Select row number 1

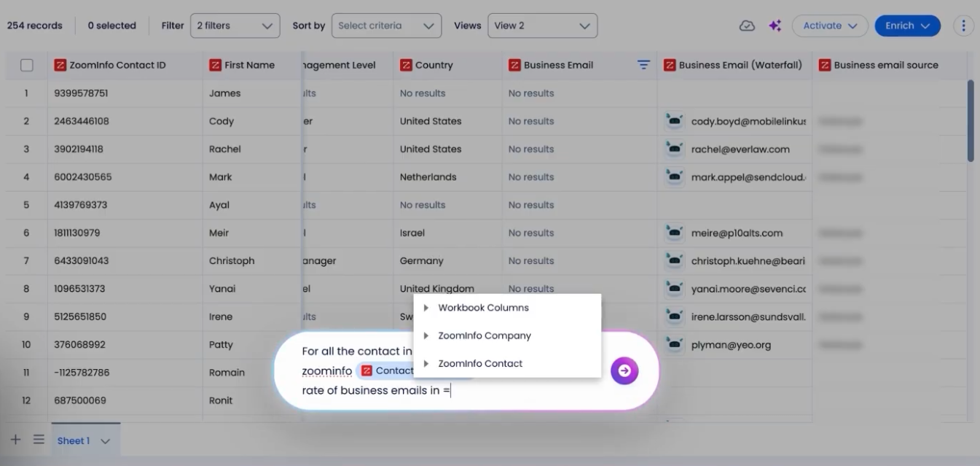coord(26,93)
